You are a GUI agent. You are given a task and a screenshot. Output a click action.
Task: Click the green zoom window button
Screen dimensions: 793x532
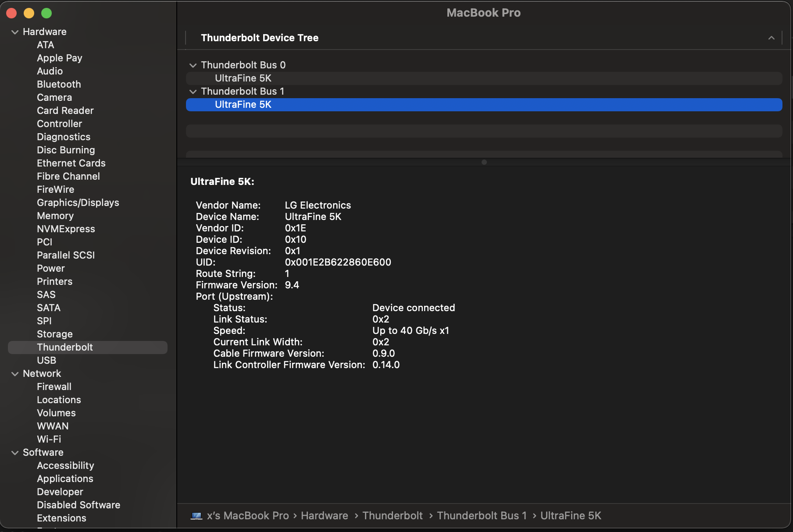point(46,13)
